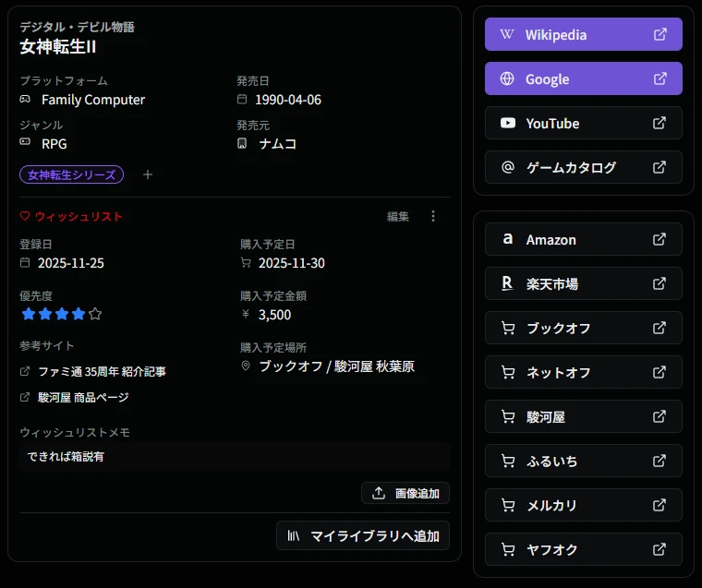Click the planned purchase date 2025-11-30
The height and width of the screenshot is (588, 702).
pos(292,263)
